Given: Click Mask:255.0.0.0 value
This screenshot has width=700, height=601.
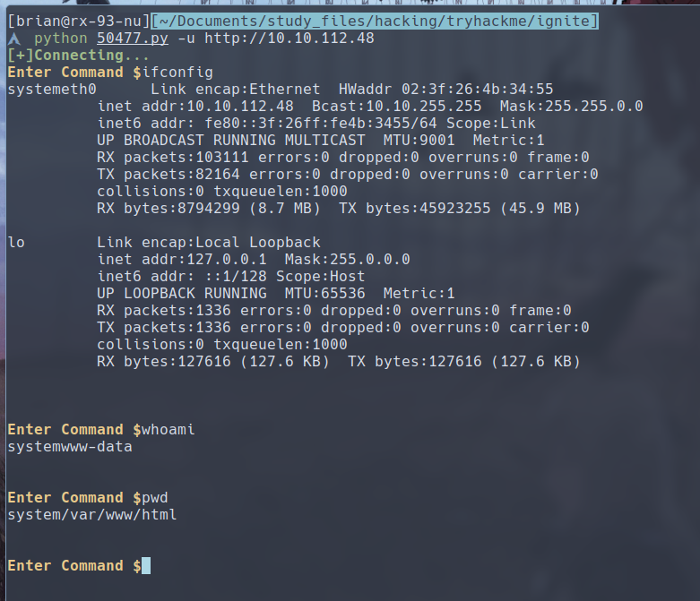Looking at the screenshot, I should 348,259.
